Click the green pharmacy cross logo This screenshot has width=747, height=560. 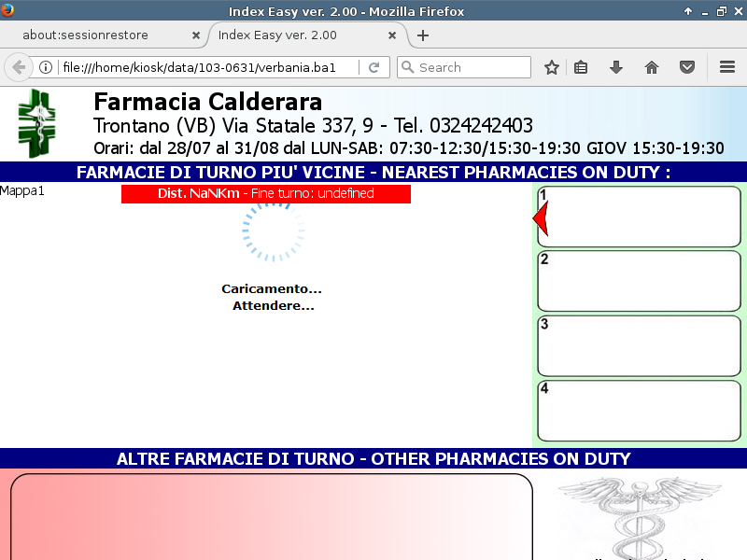coord(37,122)
